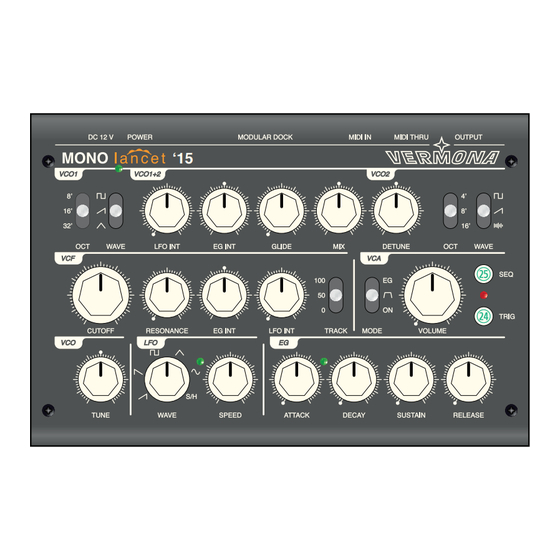This screenshot has width=560, height=560.
Task: Click the VCO1+2 section tab label
Action: (148, 174)
